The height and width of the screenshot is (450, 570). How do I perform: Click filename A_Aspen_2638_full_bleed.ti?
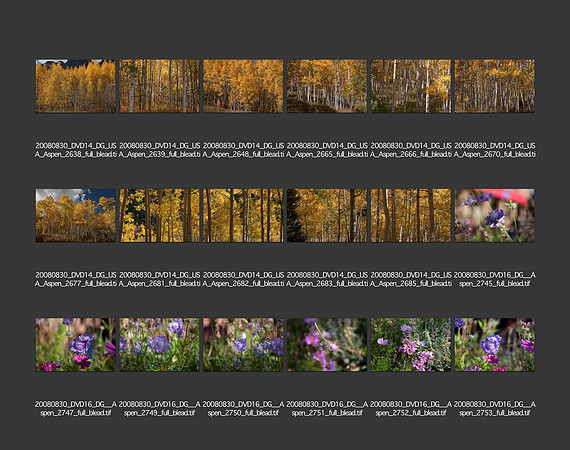coord(76,154)
